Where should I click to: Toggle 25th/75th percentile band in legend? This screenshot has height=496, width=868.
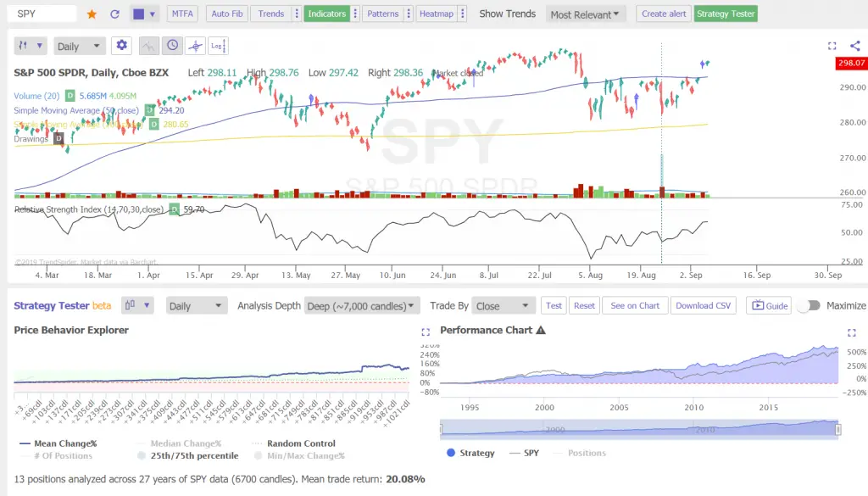(x=187, y=455)
